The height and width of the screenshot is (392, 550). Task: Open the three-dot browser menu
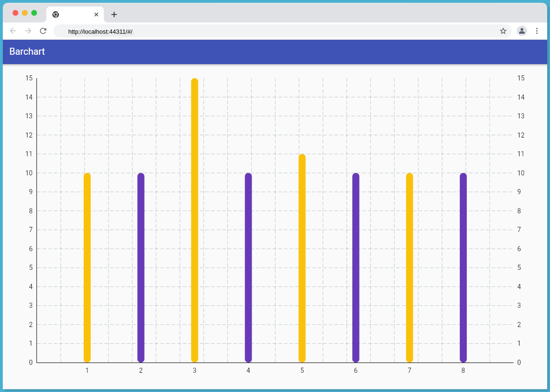coord(537,31)
